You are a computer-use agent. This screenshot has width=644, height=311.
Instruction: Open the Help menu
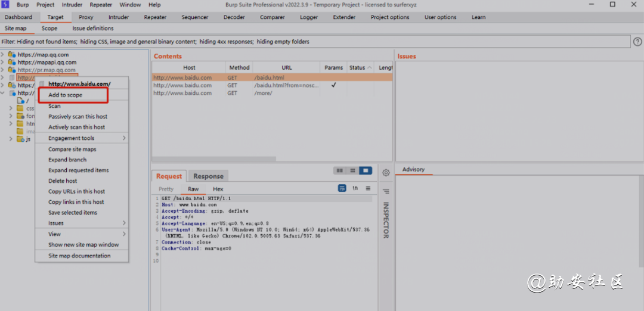click(154, 5)
